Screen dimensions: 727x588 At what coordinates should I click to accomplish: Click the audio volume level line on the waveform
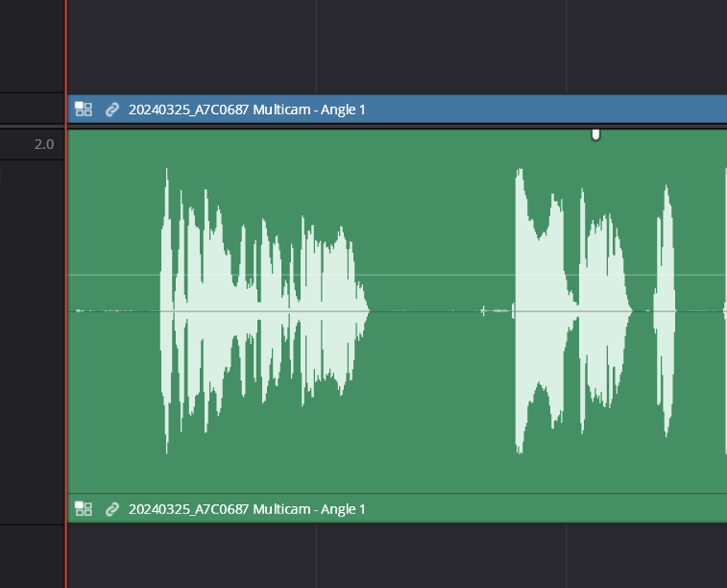pos(398,275)
